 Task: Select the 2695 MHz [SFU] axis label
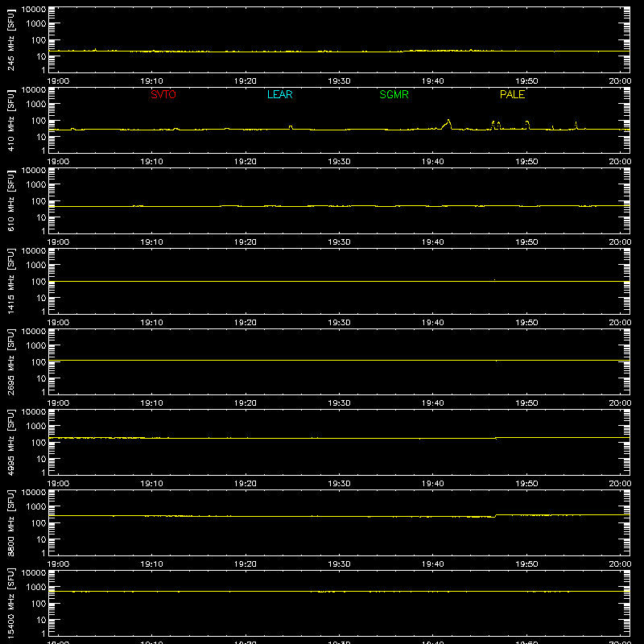pyautogui.click(x=10, y=361)
